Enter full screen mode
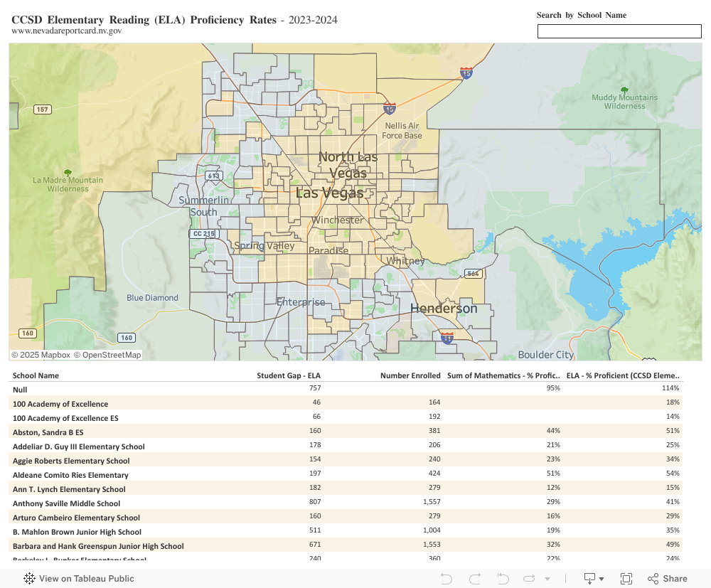This screenshot has height=588, width=711. (626, 579)
